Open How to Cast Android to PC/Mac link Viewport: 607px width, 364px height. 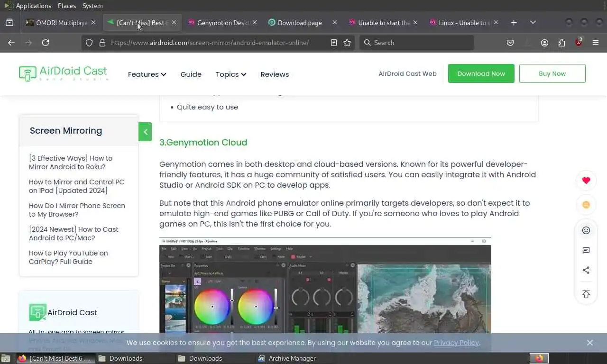pyautogui.click(x=74, y=234)
